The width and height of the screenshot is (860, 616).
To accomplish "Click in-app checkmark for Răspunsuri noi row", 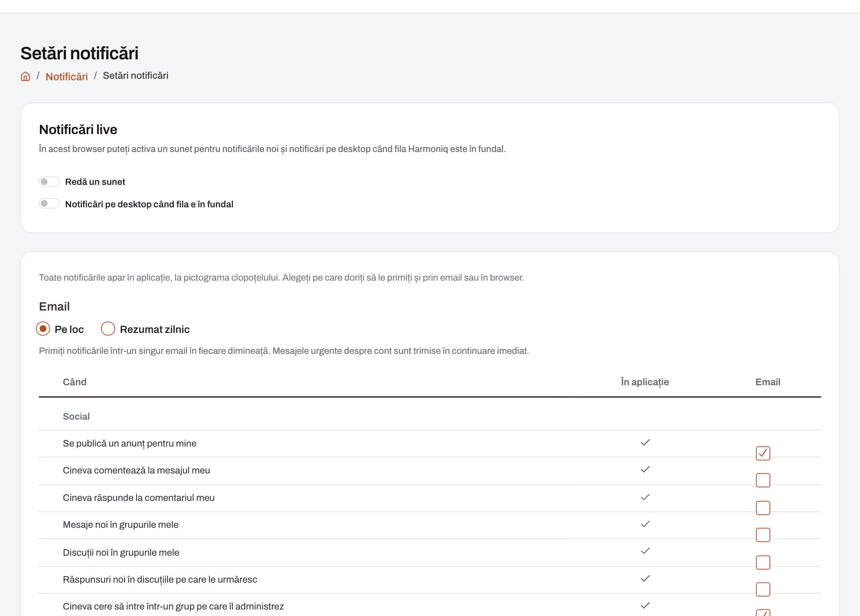I will pos(645,579).
